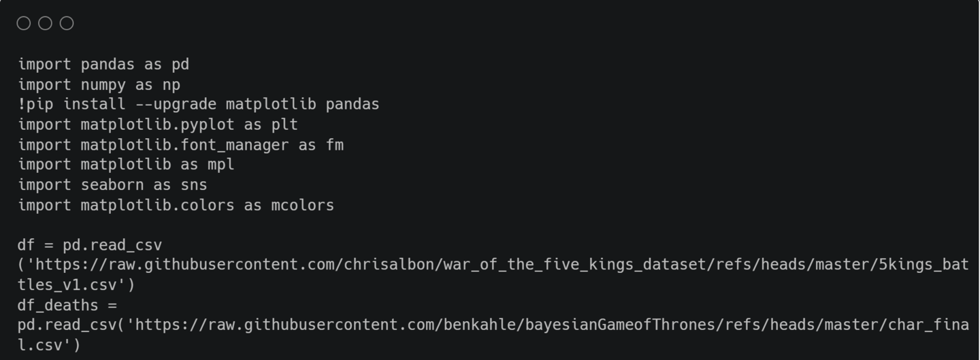Click the "df_deaths =" assignment line

pos(67,305)
